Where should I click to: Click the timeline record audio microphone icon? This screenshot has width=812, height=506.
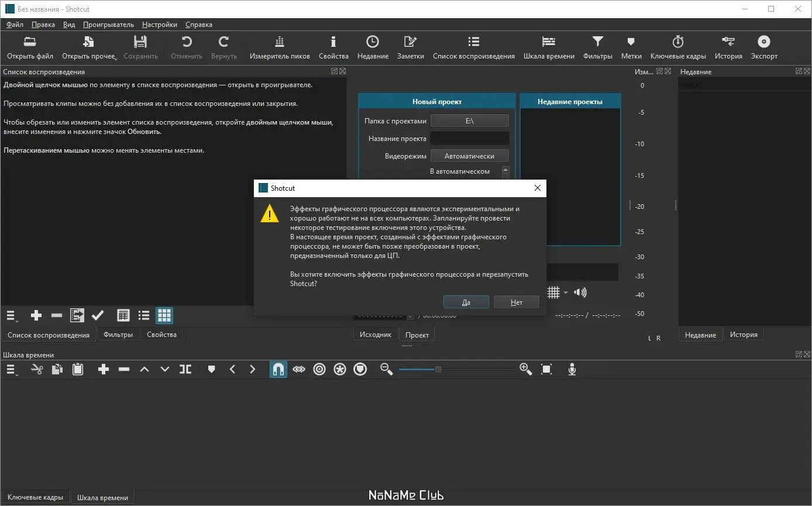pyautogui.click(x=572, y=369)
